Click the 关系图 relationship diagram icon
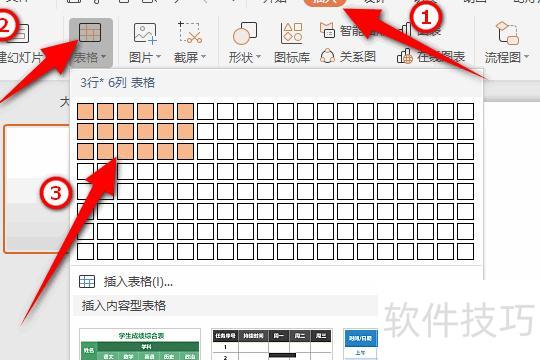Image resolution: width=540 pixels, height=360 pixels. click(x=328, y=56)
